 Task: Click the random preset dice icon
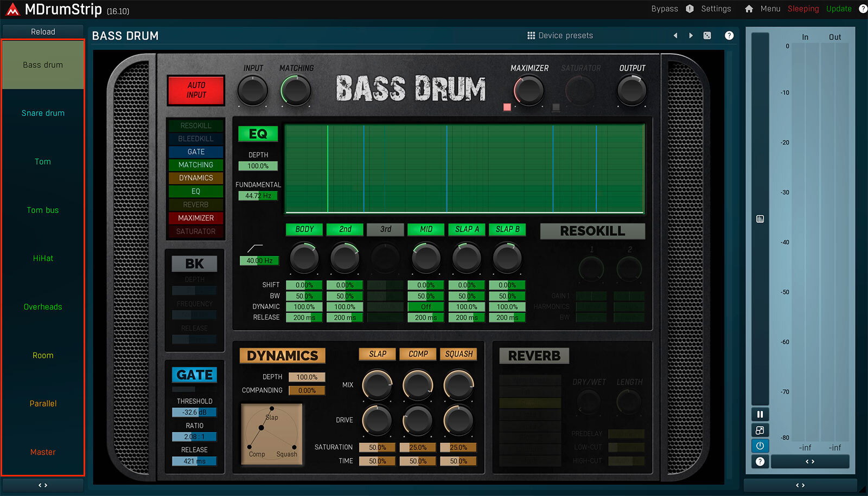pyautogui.click(x=707, y=36)
